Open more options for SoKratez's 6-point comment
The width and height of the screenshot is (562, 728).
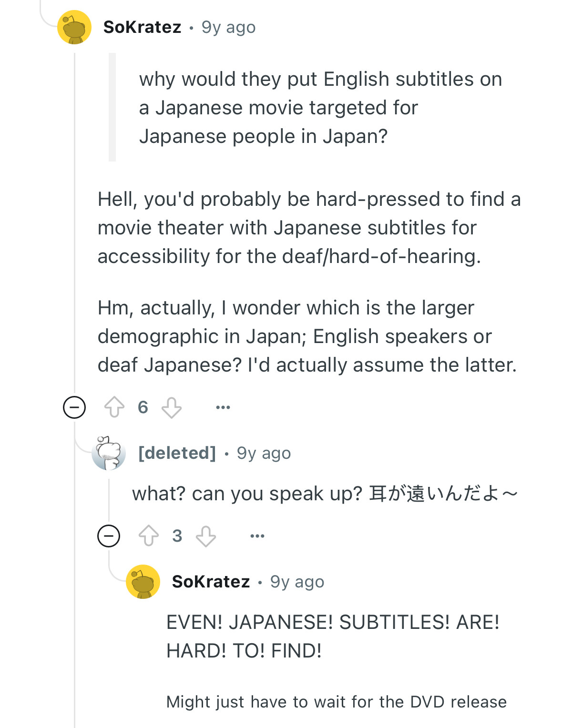[x=223, y=407]
